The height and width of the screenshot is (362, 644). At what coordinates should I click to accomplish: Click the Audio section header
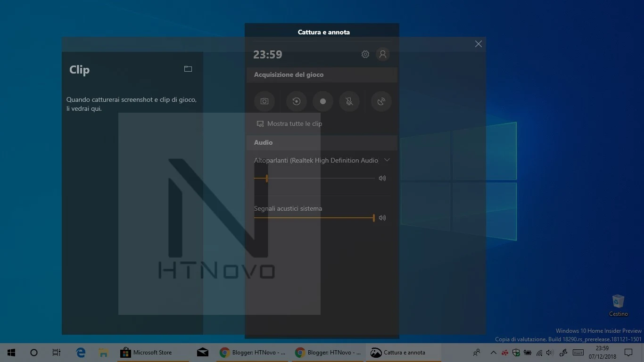[322, 142]
